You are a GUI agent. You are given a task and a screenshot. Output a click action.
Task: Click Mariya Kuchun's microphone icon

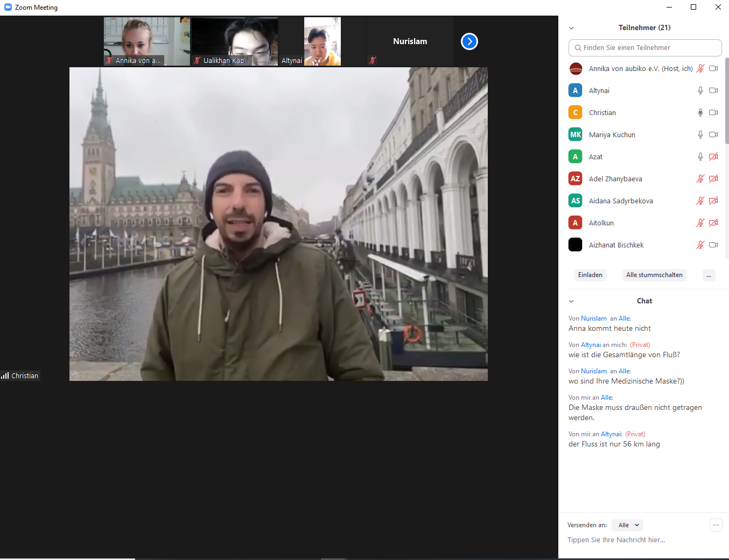click(700, 134)
